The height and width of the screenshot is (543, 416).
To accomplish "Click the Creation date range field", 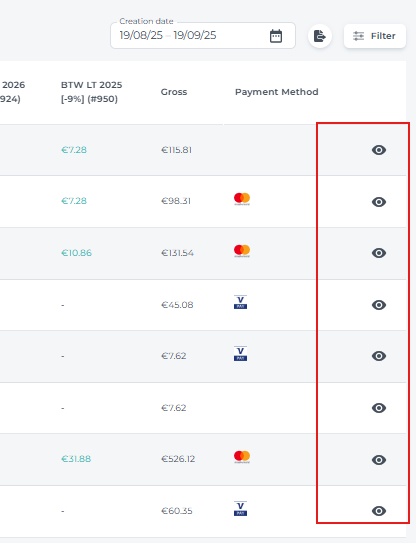I will tap(203, 36).
